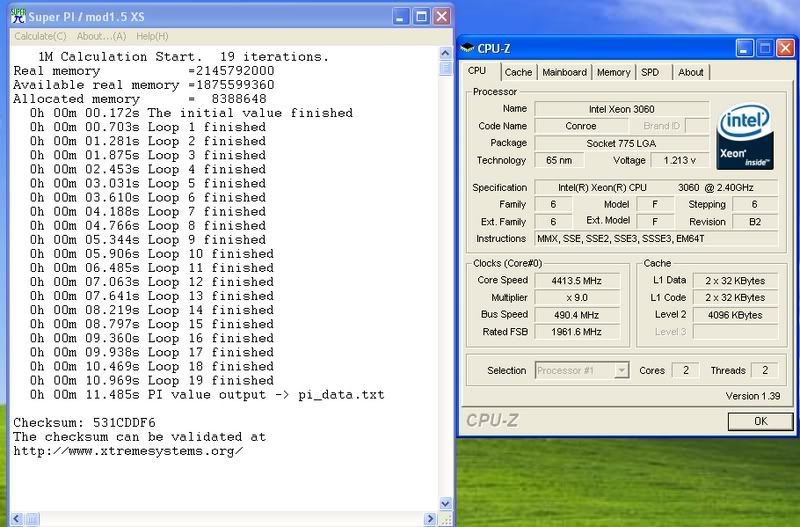Click the Specification field 'Intel(R) Xeon(R) CPU 3060 @ 2.40GHz'
This screenshot has height=527, width=800.
[x=656, y=187]
